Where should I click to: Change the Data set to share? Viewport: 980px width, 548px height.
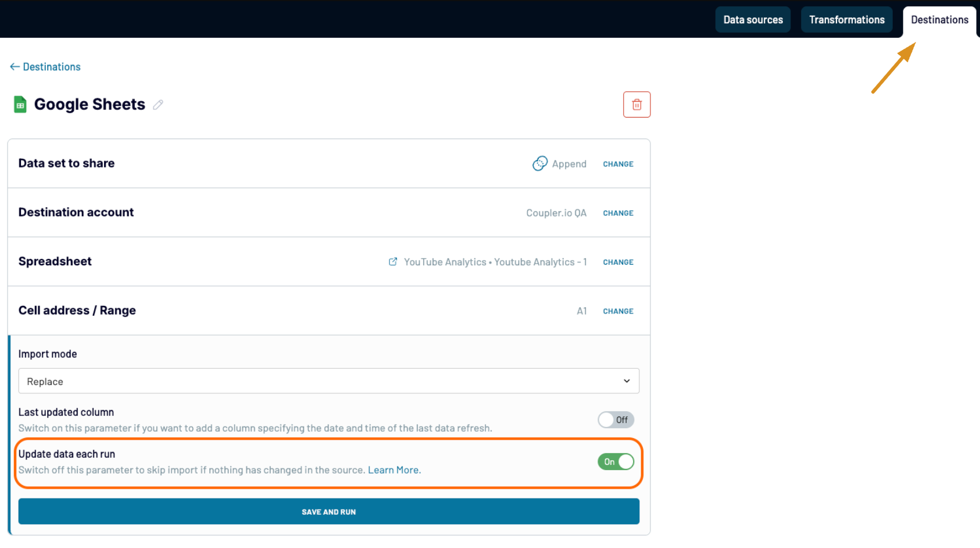tap(618, 164)
